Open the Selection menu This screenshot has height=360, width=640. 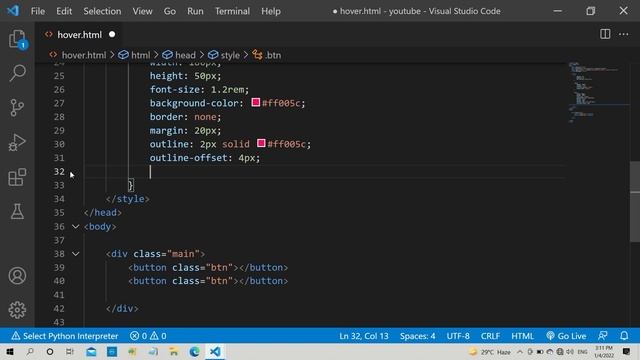[x=102, y=11]
